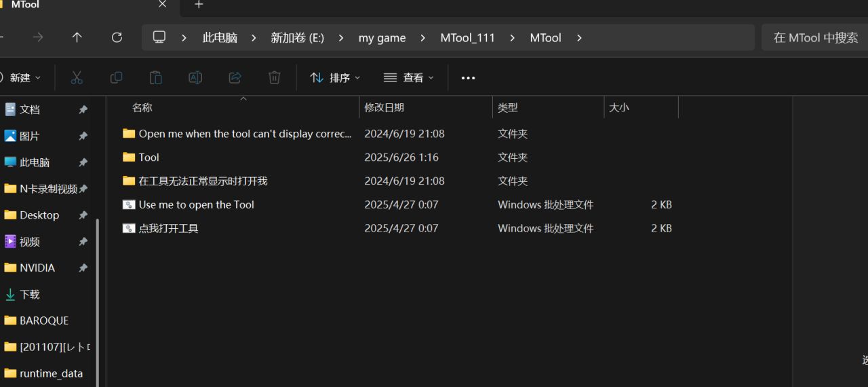Refresh the current folder view
Image resolution: width=868 pixels, height=387 pixels.
tap(117, 37)
